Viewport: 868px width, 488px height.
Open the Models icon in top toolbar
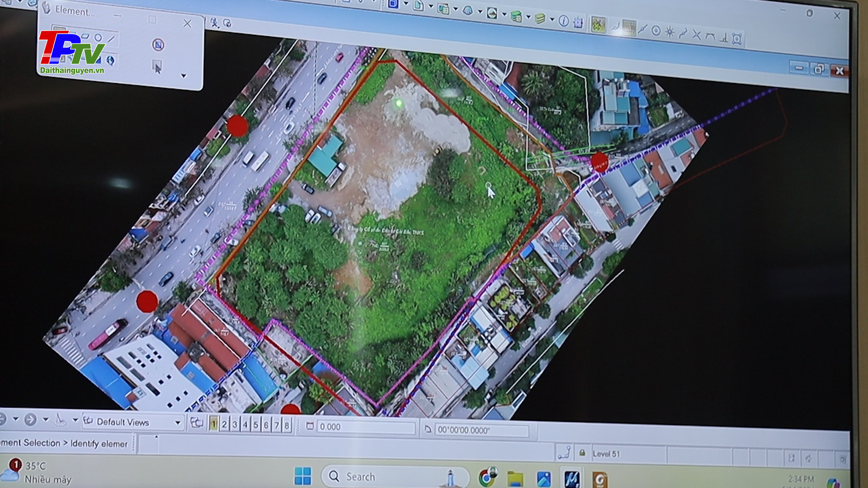393,4
